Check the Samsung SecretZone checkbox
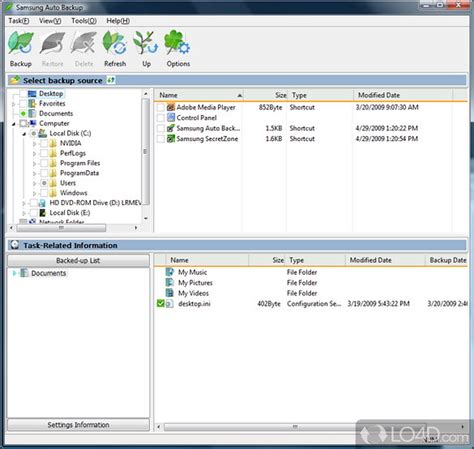Screen dimensions: 474x449 tap(161, 139)
